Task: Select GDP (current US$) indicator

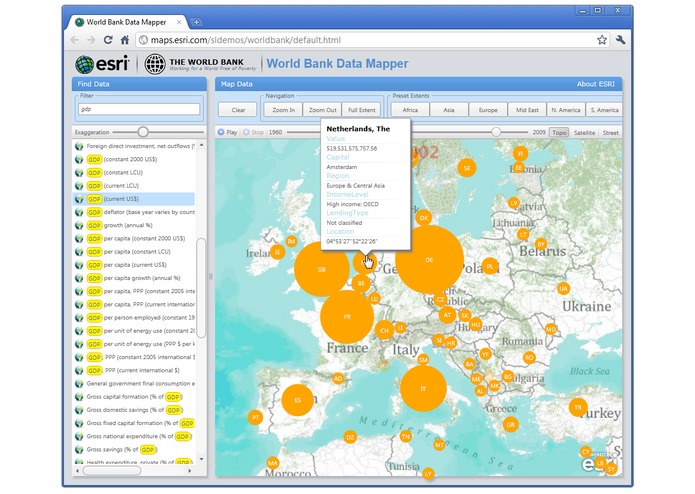Action: (133, 199)
